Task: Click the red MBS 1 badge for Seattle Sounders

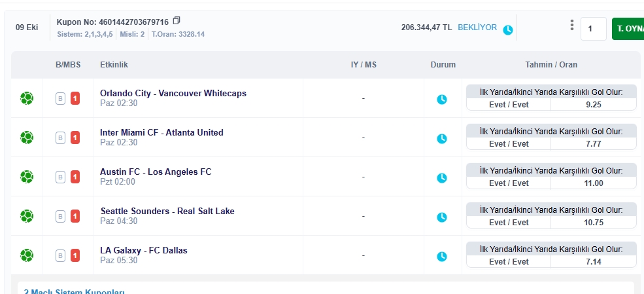Action: pos(75,216)
